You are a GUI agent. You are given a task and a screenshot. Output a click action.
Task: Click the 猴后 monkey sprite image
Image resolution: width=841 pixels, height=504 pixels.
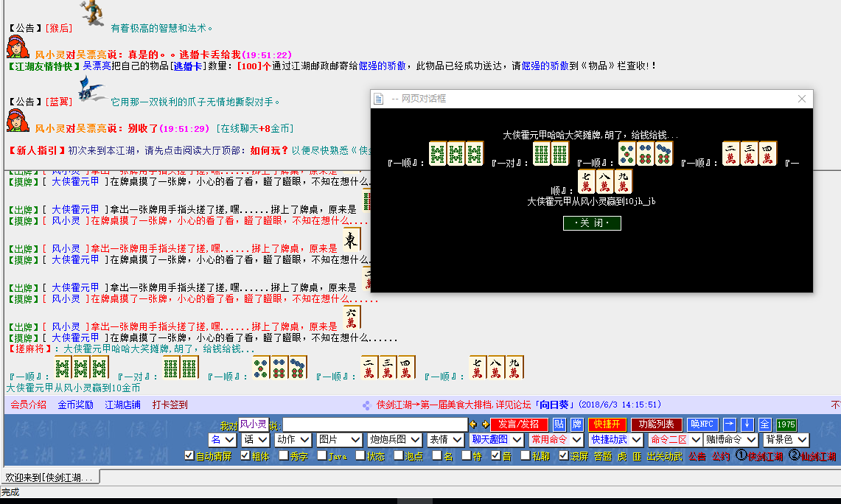[x=91, y=13]
